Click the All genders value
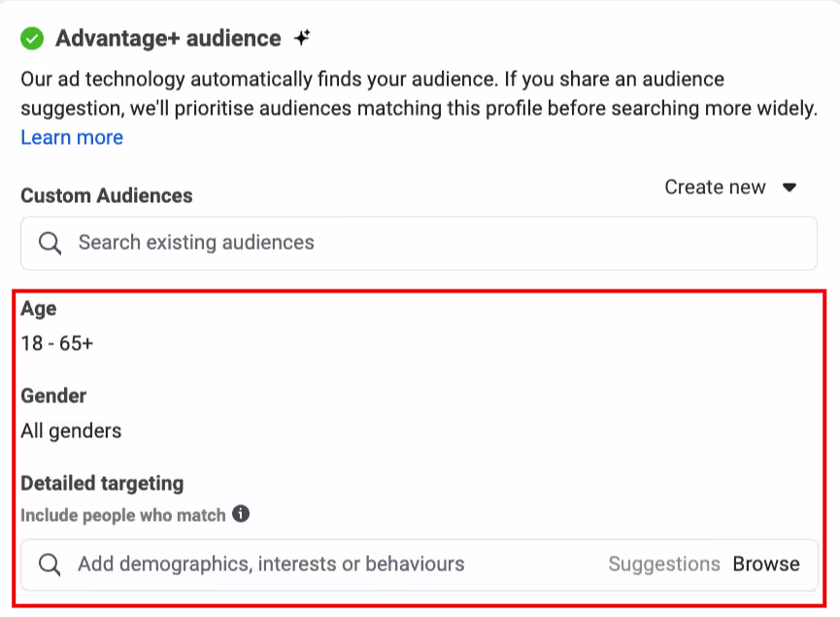The width and height of the screenshot is (840, 617). pyautogui.click(x=71, y=431)
